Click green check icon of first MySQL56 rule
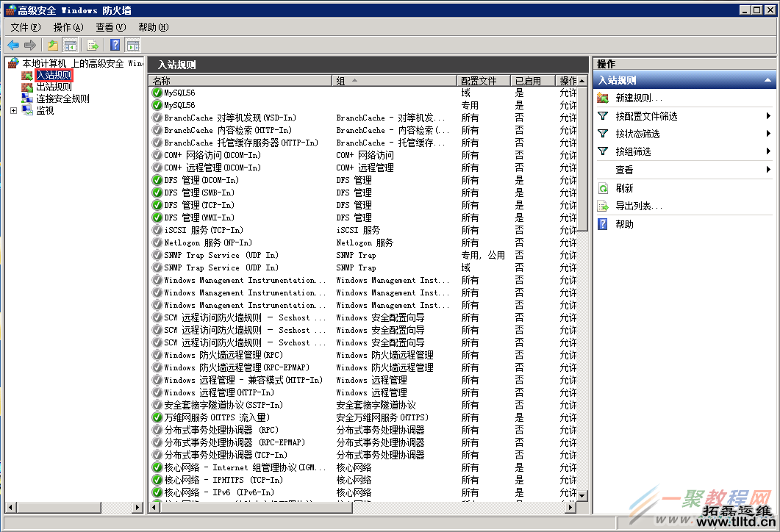 point(157,93)
